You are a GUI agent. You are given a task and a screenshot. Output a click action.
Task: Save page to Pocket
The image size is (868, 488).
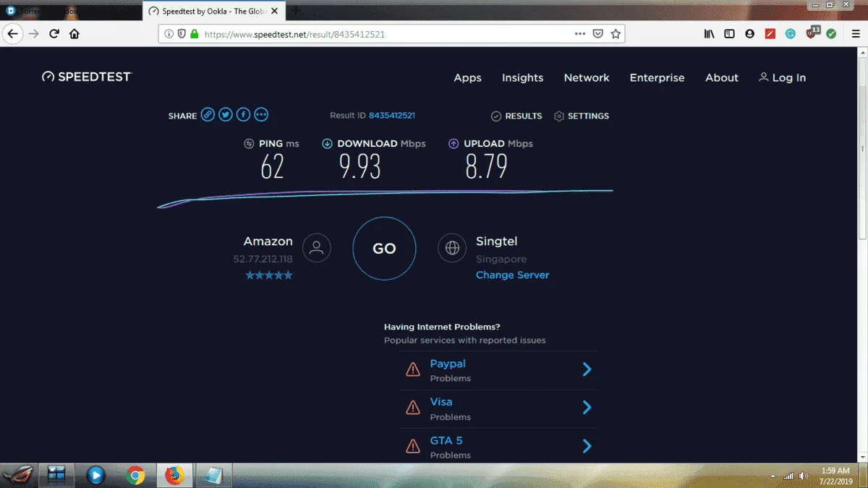(x=598, y=34)
